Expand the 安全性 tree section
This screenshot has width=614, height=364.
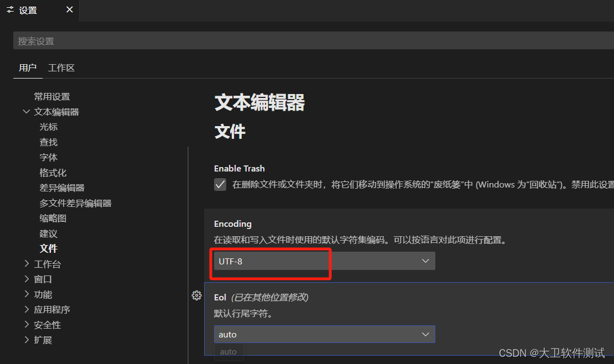pyautogui.click(x=27, y=324)
